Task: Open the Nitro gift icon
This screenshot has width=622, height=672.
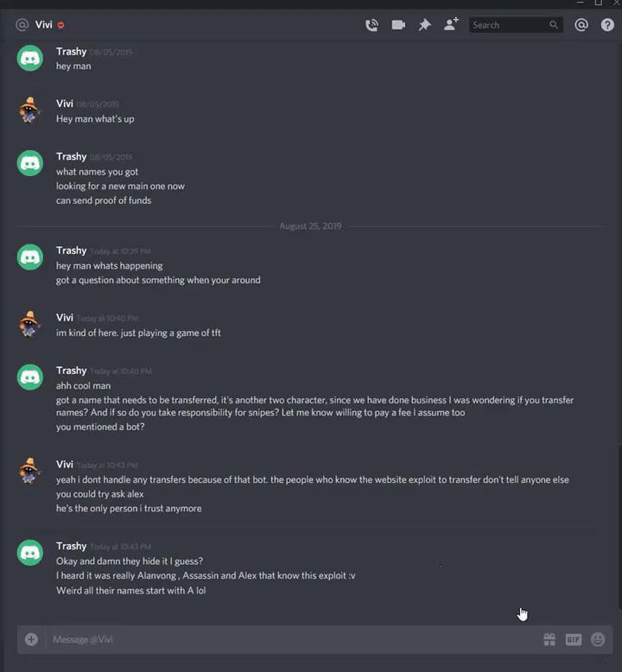Action: click(549, 639)
